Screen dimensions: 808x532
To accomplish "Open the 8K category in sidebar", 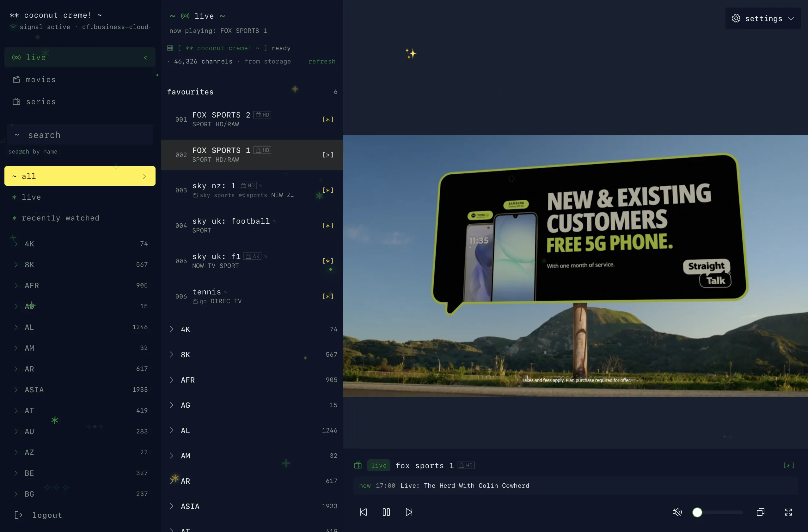I will (x=80, y=265).
